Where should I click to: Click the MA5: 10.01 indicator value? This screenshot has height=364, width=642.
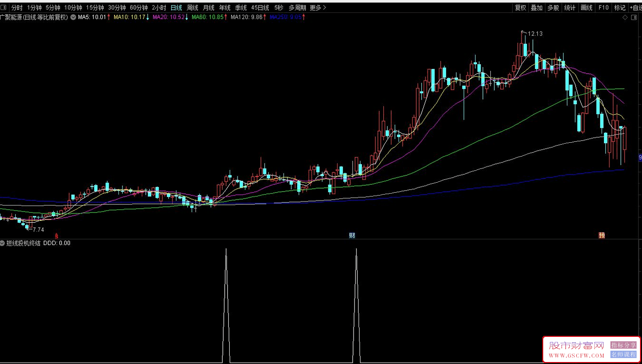point(92,17)
